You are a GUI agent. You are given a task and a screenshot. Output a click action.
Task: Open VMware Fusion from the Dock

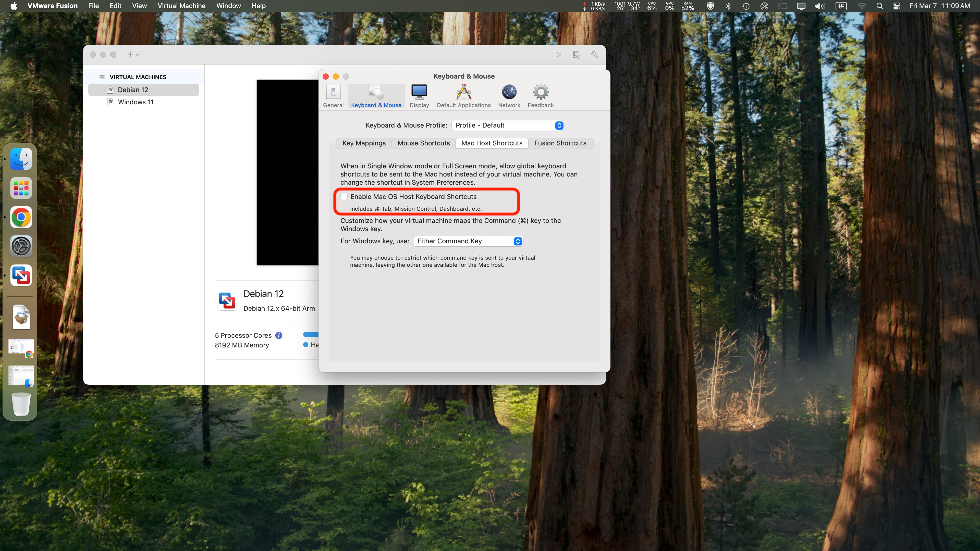[x=21, y=275]
